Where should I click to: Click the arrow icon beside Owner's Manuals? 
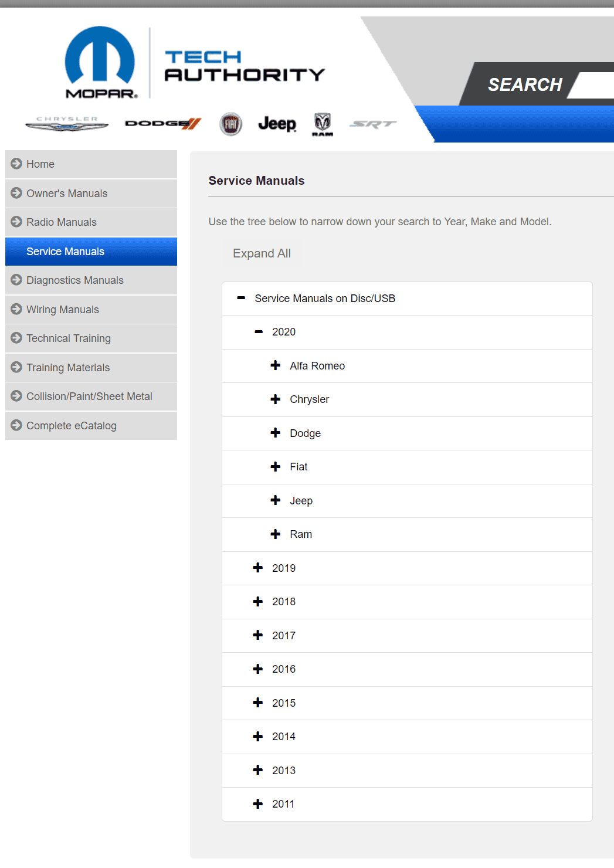[x=16, y=193]
